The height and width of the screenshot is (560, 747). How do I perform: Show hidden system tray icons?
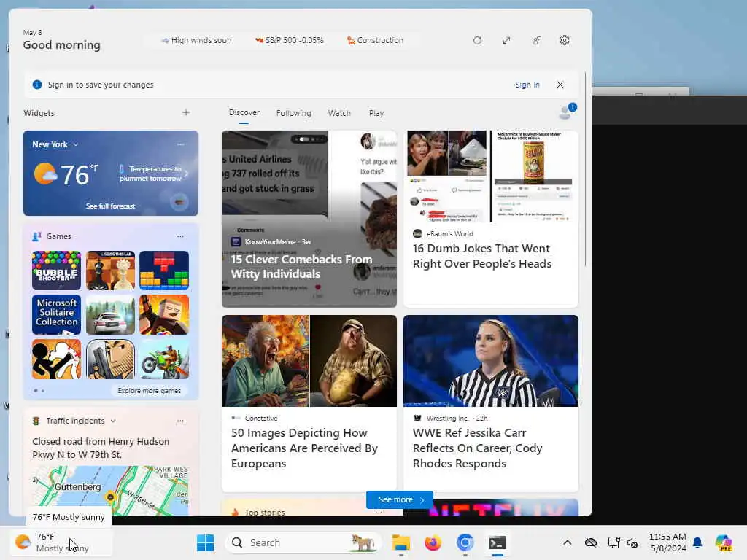click(x=567, y=542)
